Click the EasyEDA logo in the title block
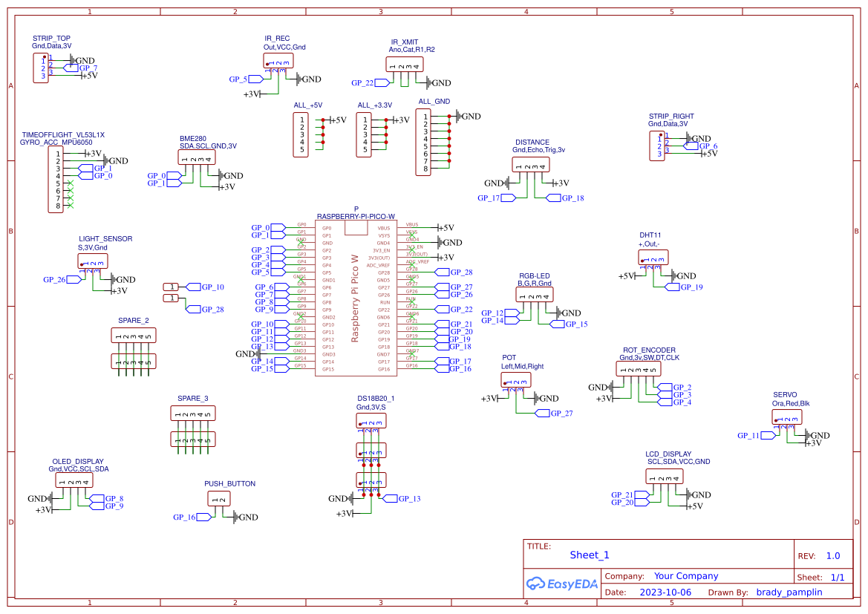This screenshot has width=868, height=614. pyautogui.click(x=561, y=584)
